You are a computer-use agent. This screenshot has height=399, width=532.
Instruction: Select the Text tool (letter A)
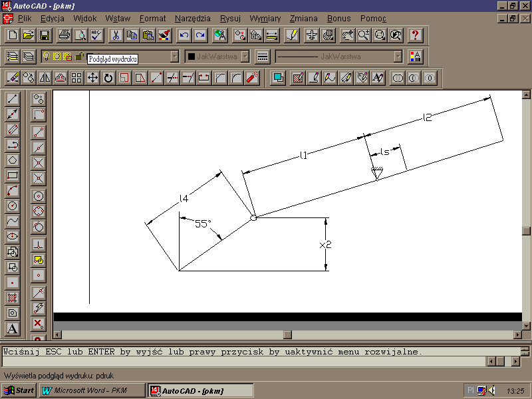pyautogui.click(x=12, y=329)
